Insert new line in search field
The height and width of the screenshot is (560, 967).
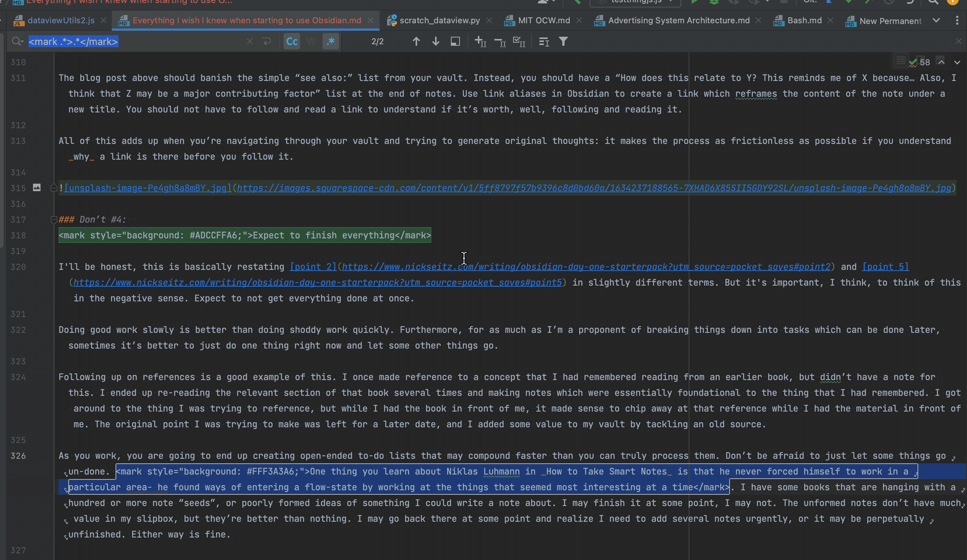coord(267,42)
